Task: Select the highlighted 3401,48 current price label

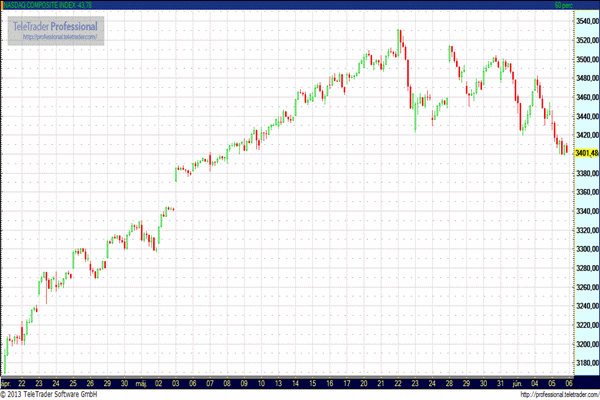Action: tap(586, 153)
